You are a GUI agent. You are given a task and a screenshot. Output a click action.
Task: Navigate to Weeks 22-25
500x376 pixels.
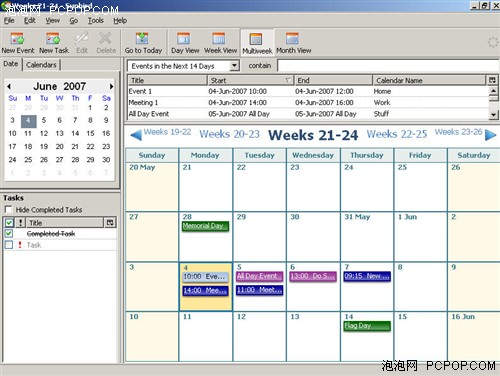(397, 134)
